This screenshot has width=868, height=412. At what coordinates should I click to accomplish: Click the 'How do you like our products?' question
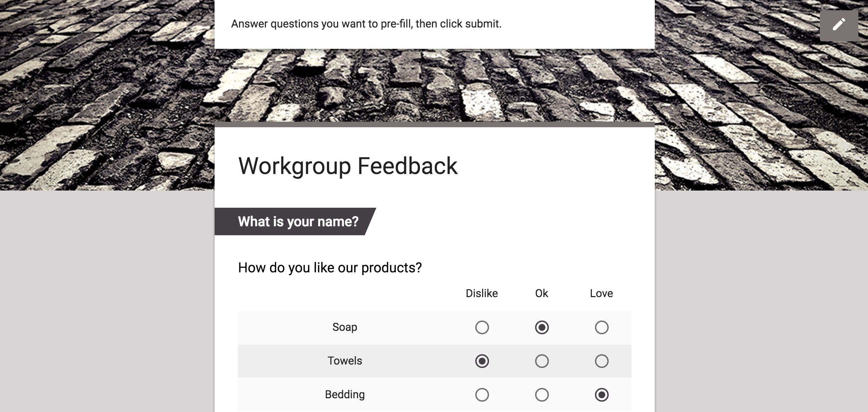[330, 268]
